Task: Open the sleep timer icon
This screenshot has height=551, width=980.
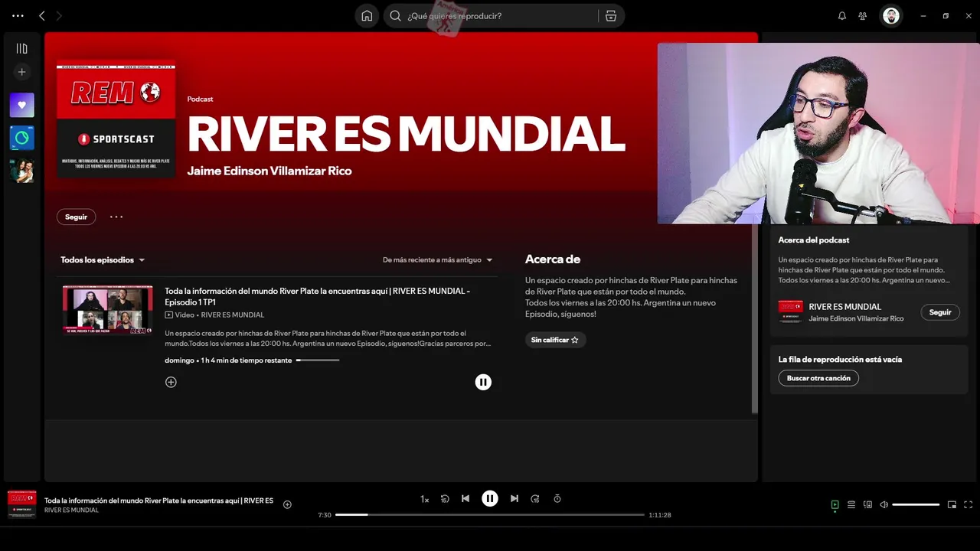Action: pyautogui.click(x=557, y=499)
